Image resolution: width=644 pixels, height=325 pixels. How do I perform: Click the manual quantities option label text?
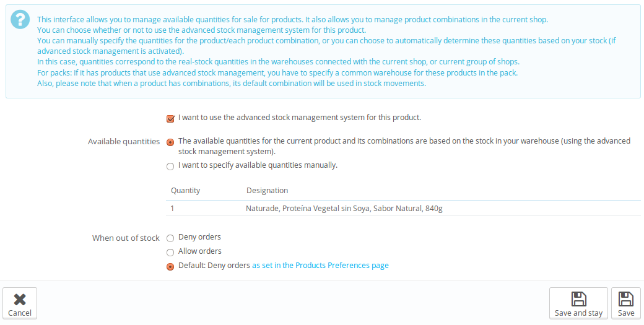point(258,165)
